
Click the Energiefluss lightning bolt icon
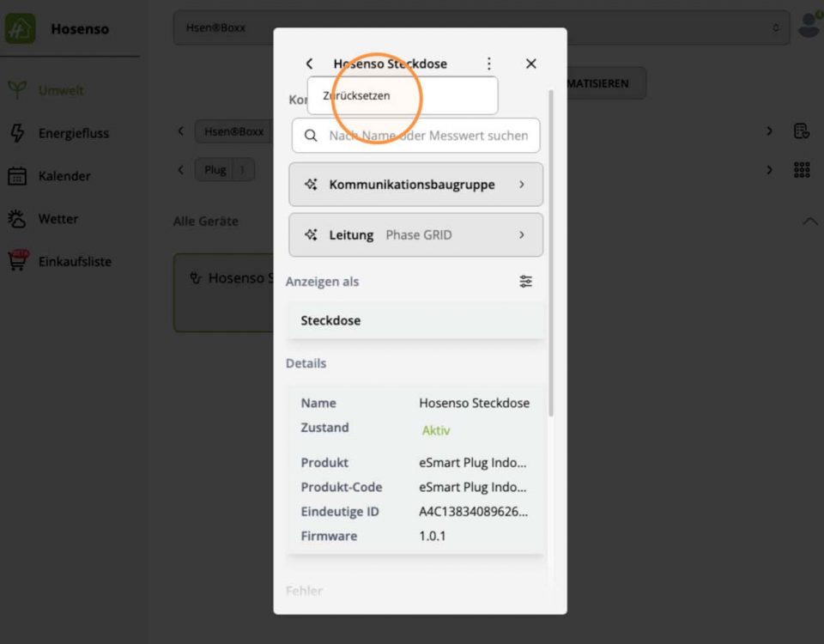(x=17, y=133)
